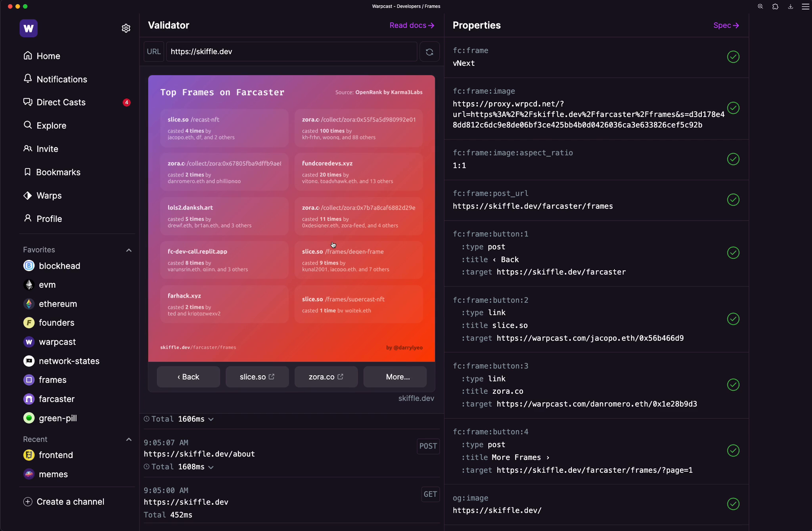Open blockhead channel avatar
Image resolution: width=812 pixels, height=531 pixels.
pyautogui.click(x=29, y=265)
